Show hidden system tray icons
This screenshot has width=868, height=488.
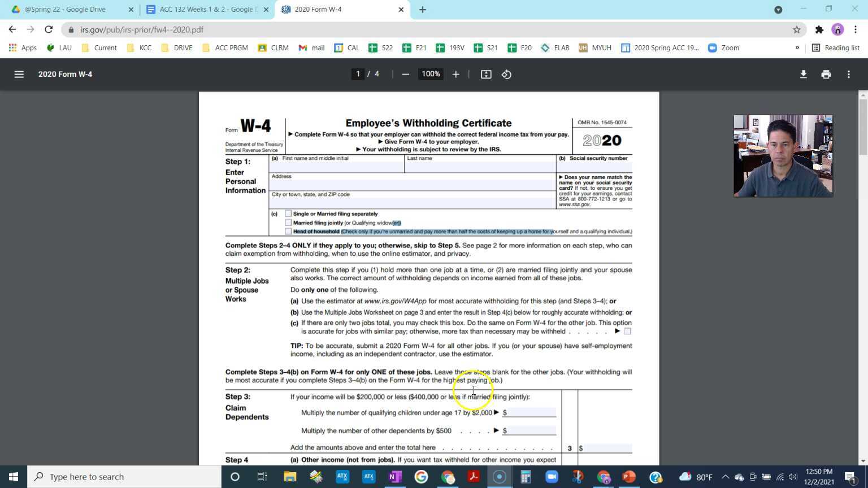point(725,477)
